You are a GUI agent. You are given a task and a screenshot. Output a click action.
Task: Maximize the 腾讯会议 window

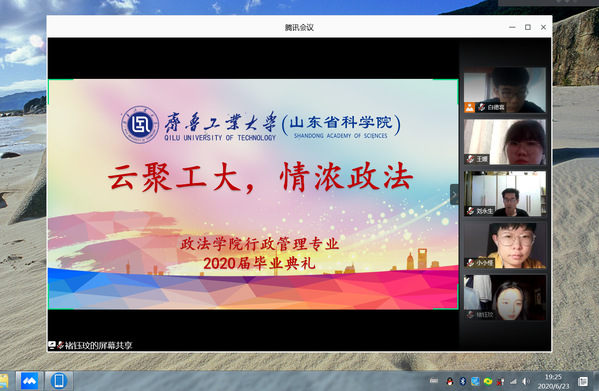tap(528, 27)
